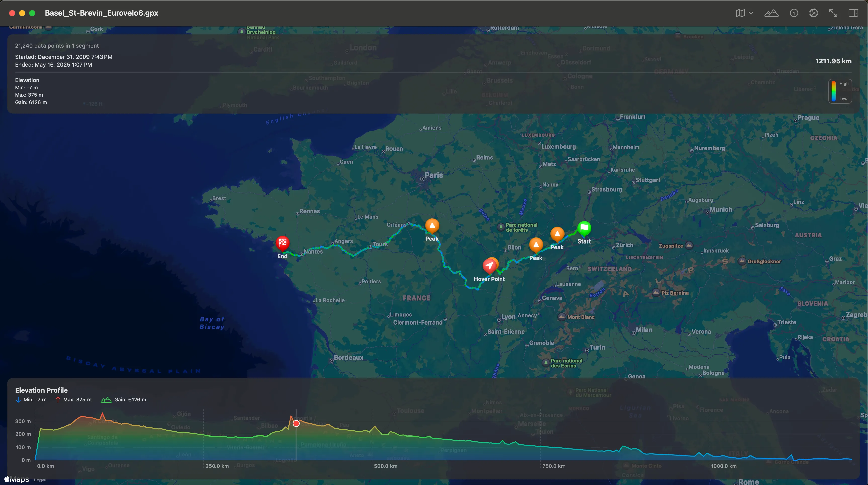Screen dimensions: 868x485
Task: Select the Peak marker east of Orléans
Action: pos(432,226)
